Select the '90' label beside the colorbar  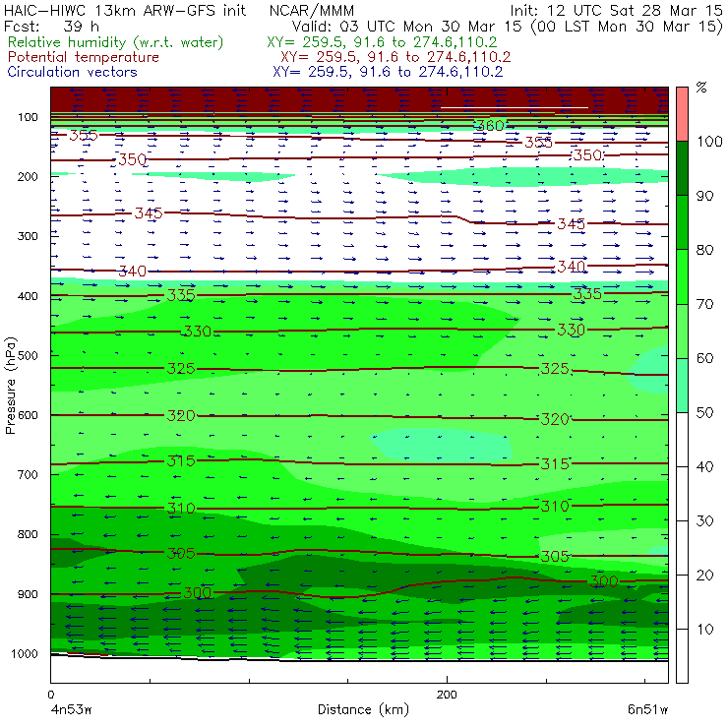tap(704, 196)
